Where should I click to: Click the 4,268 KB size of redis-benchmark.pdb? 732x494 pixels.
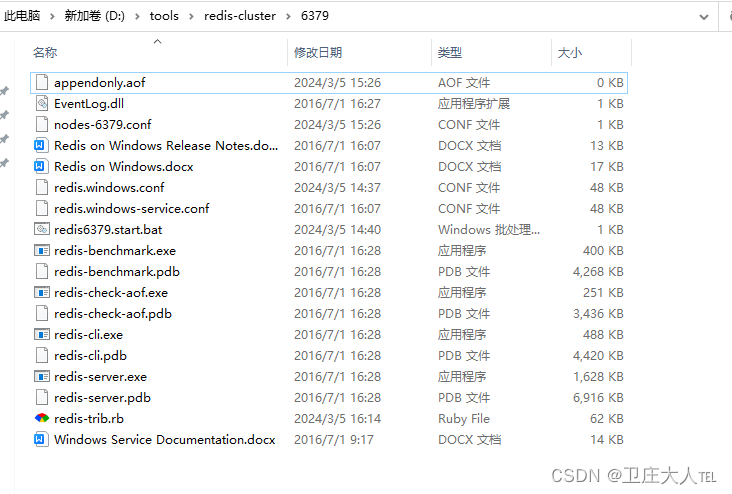598,272
